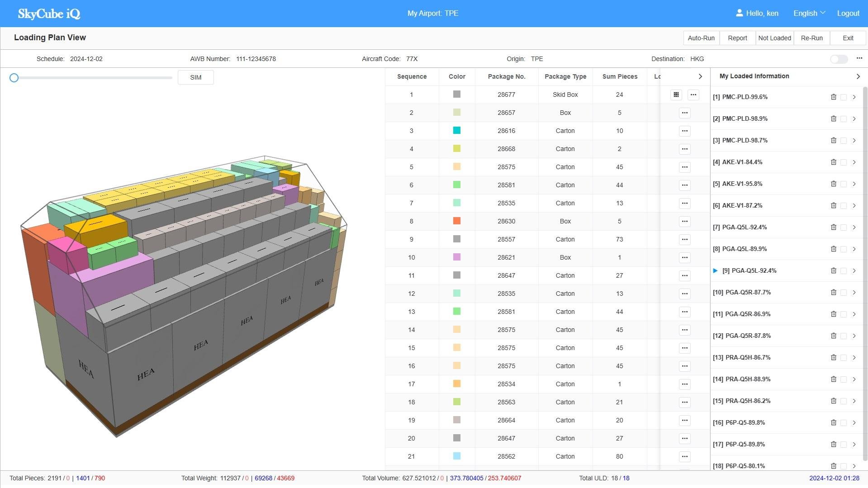Open more options for package 28657
The height and width of the screenshot is (488, 868).
(684, 113)
